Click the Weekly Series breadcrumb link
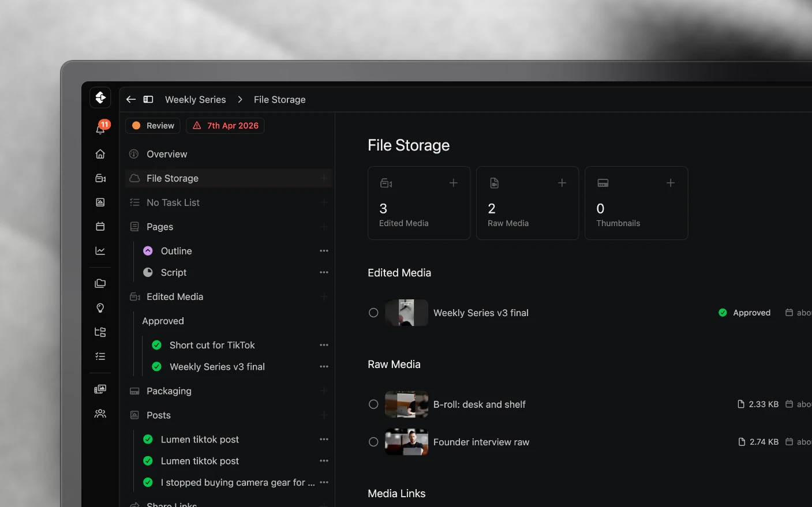Image resolution: width=812 pixels, height=507 pixels. pos(196,99)
